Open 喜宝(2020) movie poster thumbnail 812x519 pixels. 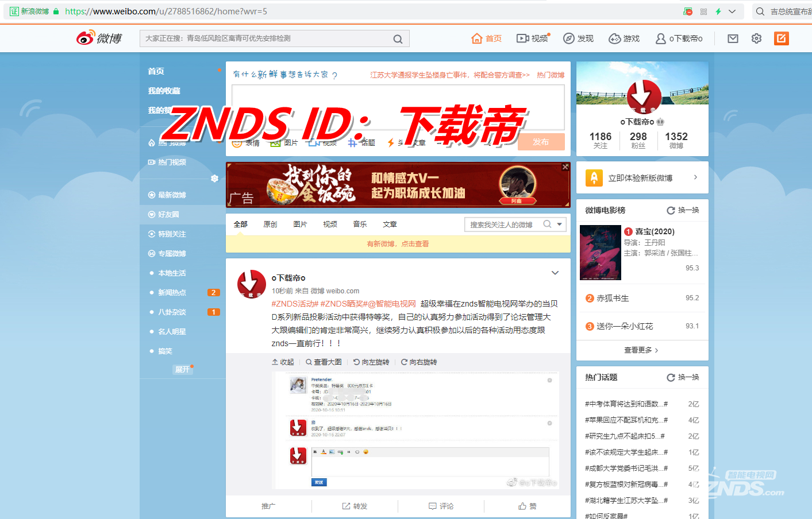(x=601, y=253)
